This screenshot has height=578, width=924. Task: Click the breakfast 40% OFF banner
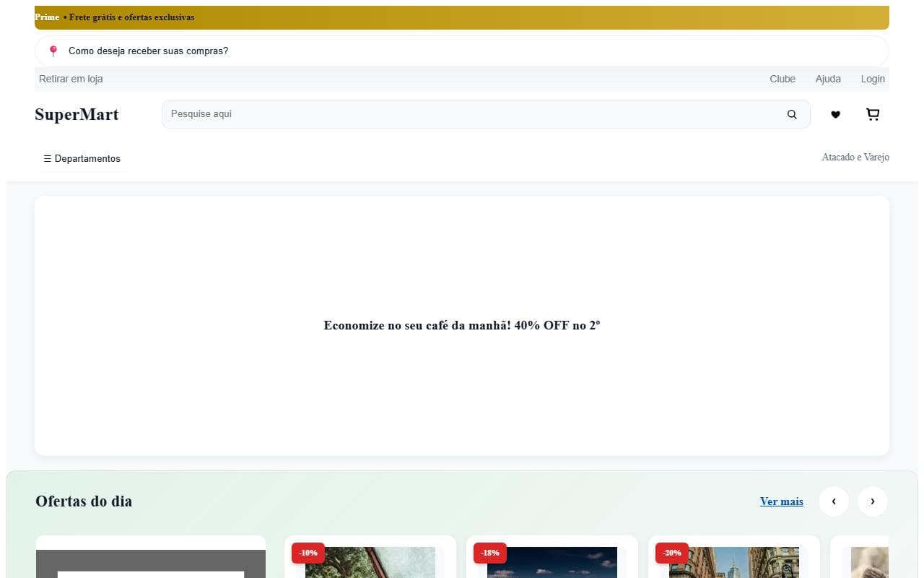(x=462, y=325)
